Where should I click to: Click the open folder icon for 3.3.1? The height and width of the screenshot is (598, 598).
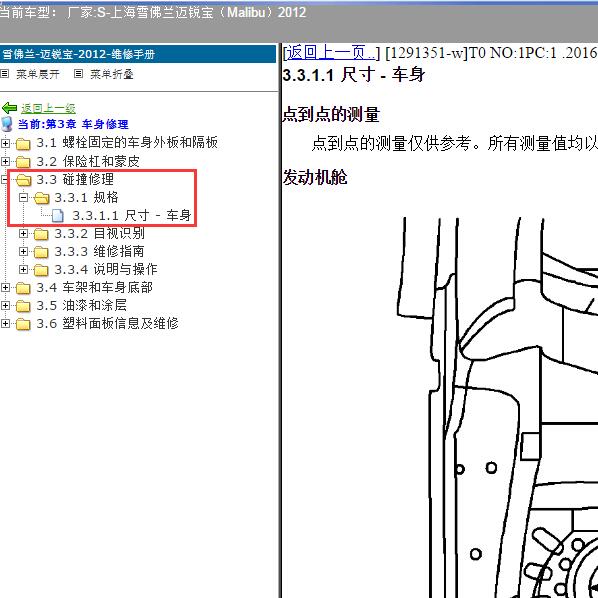point(42,198)
